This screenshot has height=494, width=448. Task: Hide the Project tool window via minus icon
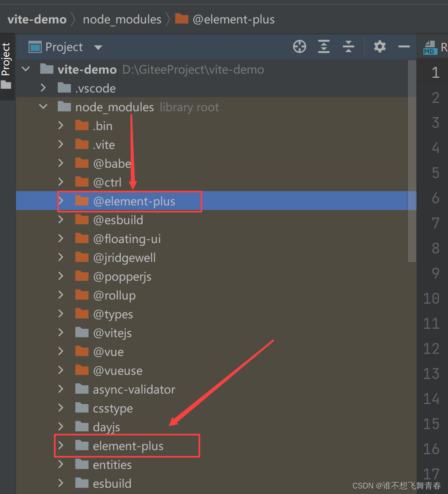[404, 46]
